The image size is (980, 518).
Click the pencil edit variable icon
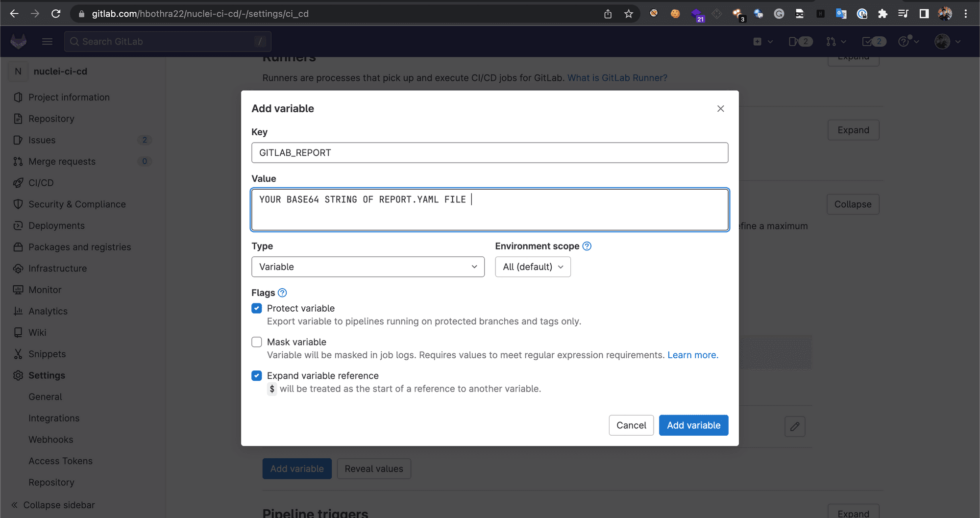click(x=794, y=426)
